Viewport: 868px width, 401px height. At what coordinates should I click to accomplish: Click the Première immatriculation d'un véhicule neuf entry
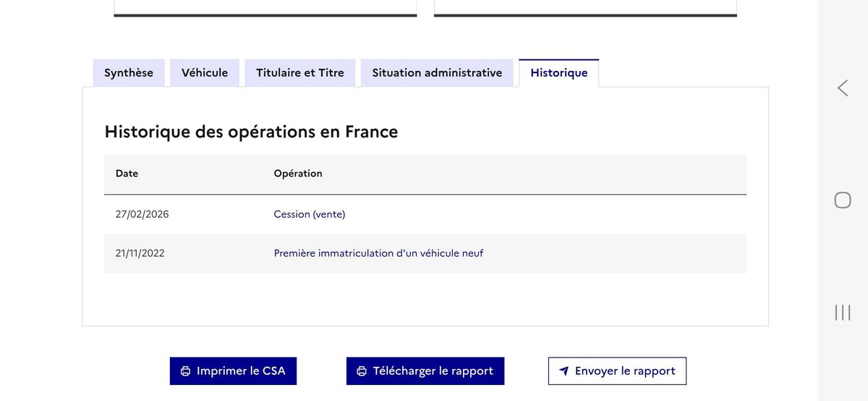(378, 253)
